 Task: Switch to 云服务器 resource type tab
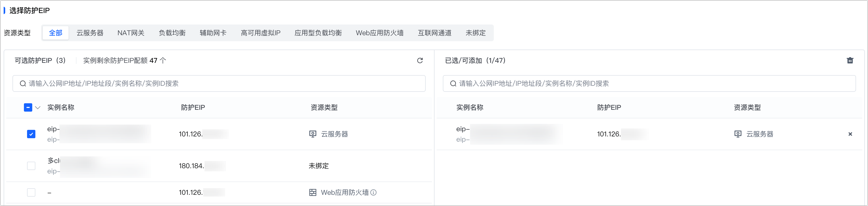tap(90, 33)
